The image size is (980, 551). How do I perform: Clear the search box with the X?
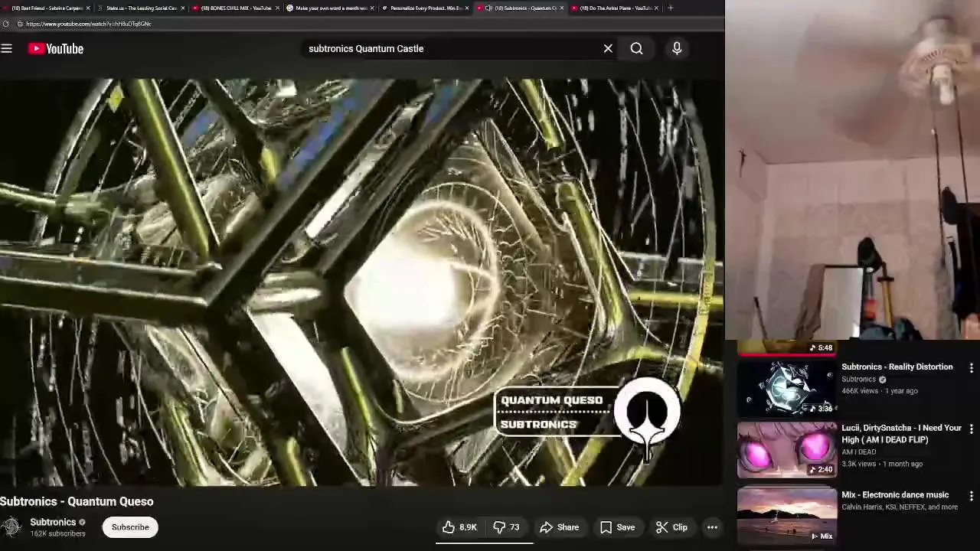pos(608,48)
